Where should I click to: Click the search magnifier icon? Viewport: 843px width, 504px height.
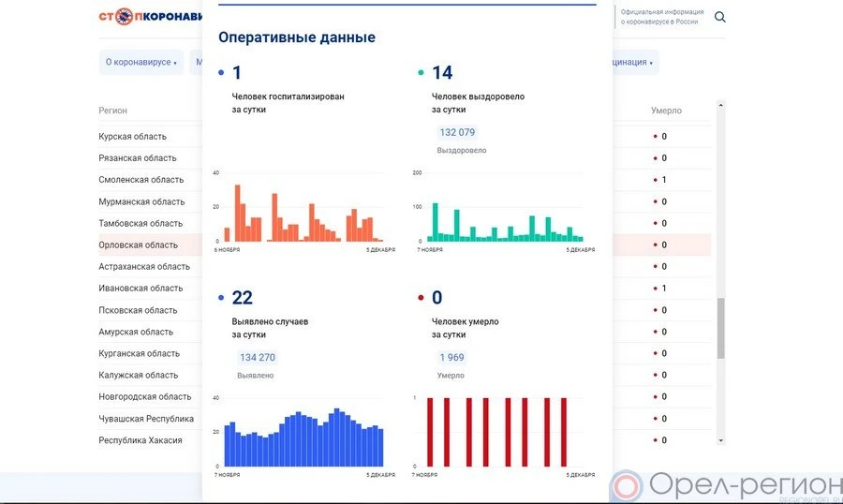click(719, 17)
